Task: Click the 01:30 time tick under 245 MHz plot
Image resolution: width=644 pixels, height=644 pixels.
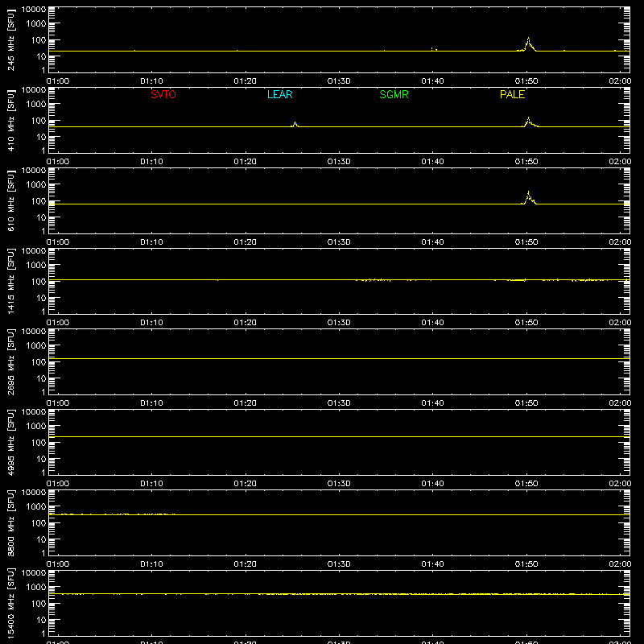Action: coord(339,81)
